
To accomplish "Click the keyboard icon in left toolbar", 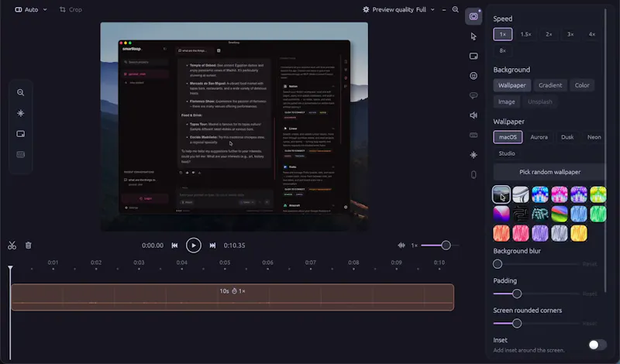I will [x=21, y=155].
